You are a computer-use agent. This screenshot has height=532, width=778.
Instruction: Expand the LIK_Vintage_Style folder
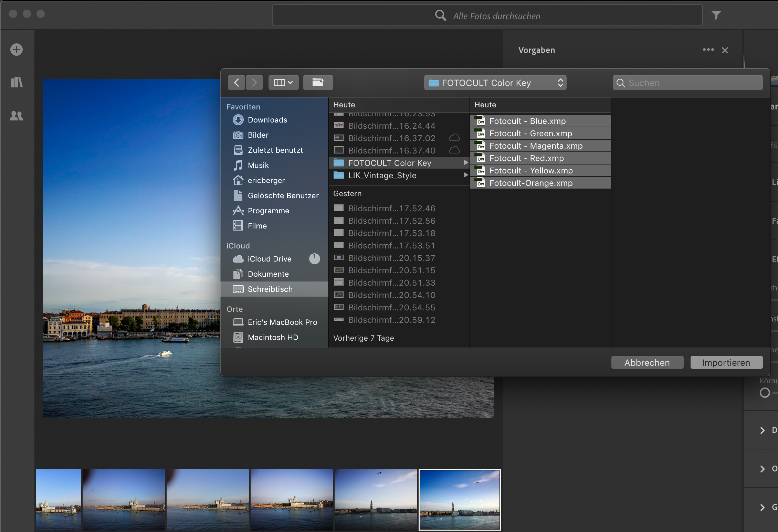click(x=382, y=175)
